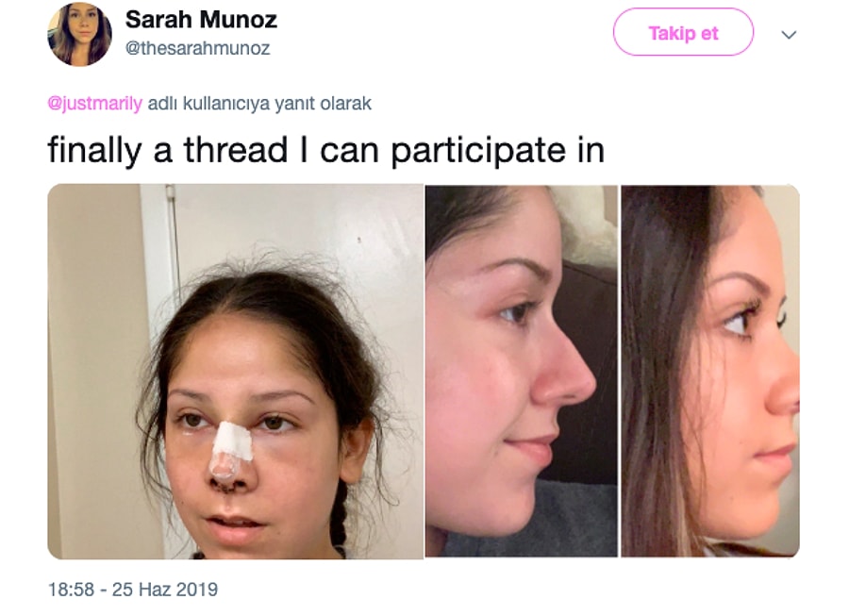Click the 'adlı kullanıcıya yanıt olarak' reply text
Screen dimensions: 849x616
(x=259, y=103)
